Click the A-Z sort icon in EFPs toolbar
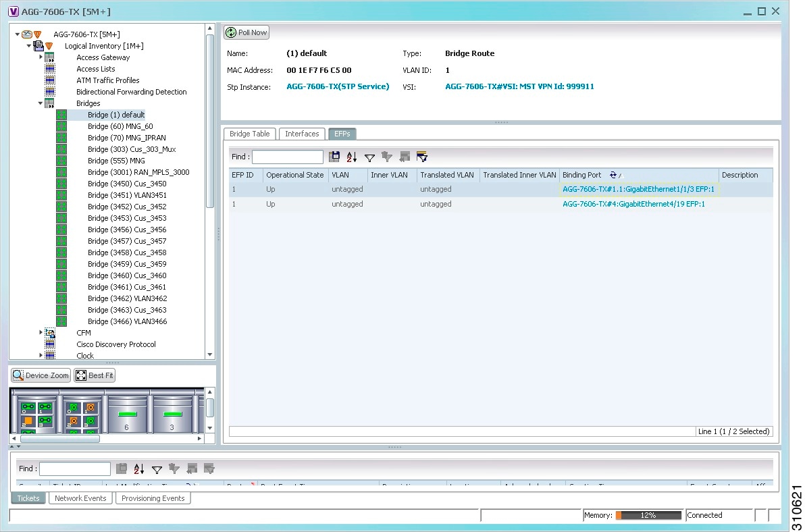The height and width of the screenshot is (532, 805). tap(352, 157)
